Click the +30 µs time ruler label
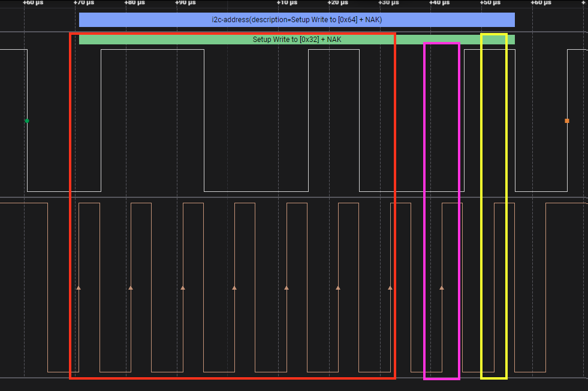This screenshot has height=391, width=588. point(388,2)
